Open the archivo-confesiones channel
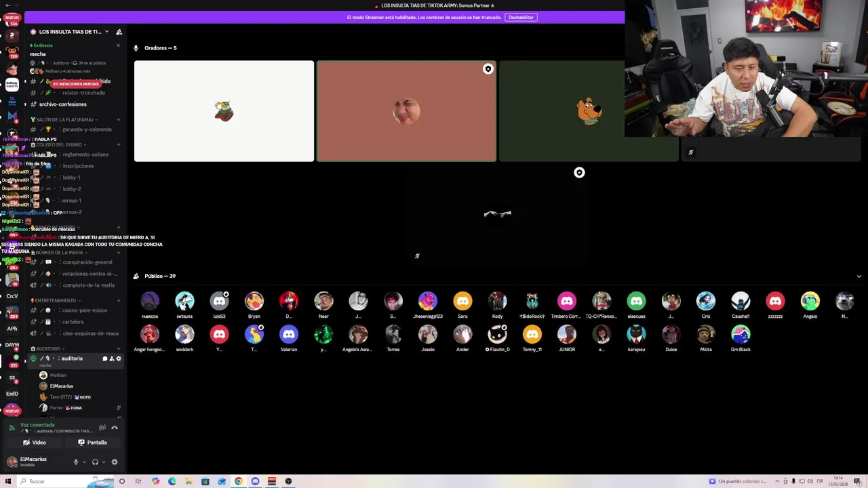Image resolution: width=868 pixels, height=488 pixels. click(x=75, y=104)
